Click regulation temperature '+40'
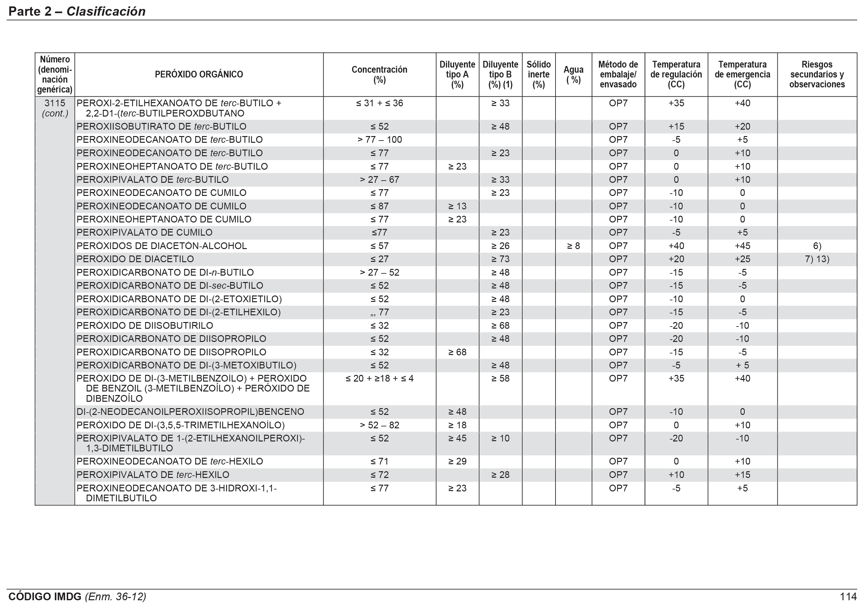The image size is (868, 606). (676, 246)
